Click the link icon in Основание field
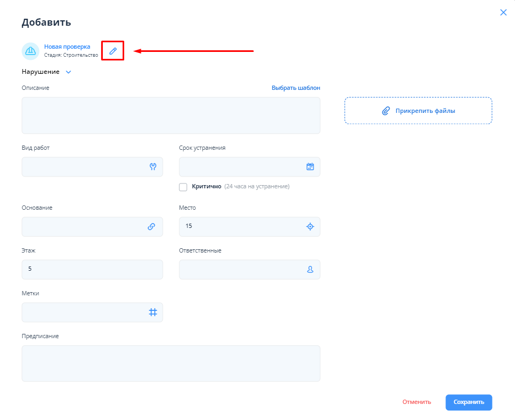This screenshot has height=420, width=515. pos(152,226)
